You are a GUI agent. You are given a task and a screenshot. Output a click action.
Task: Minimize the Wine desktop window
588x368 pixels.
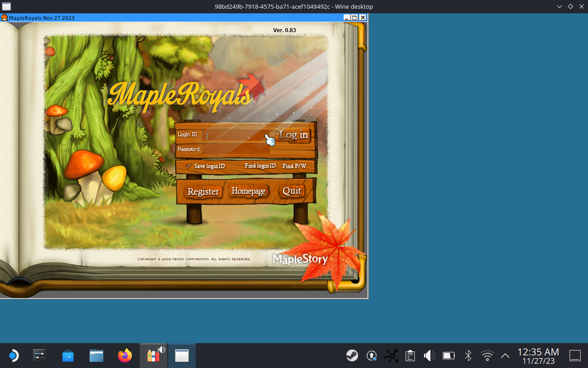tap(560, 6)
